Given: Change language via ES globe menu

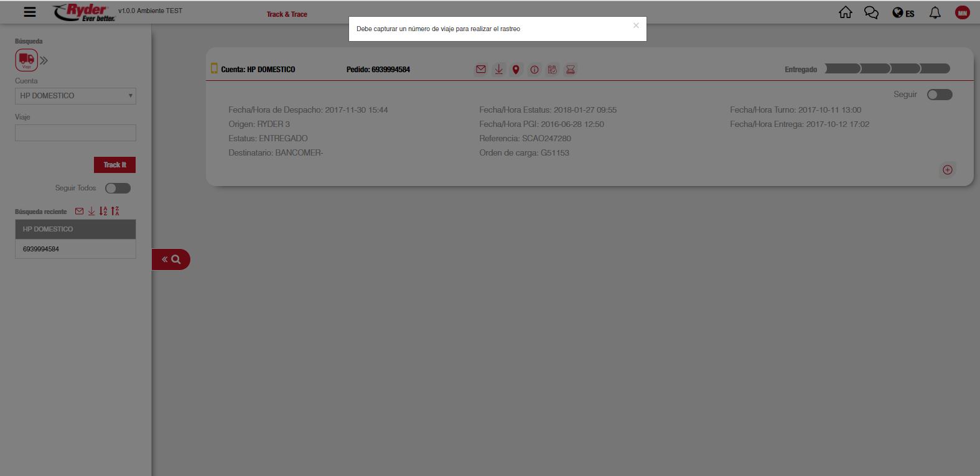Looking at the screenshot, I should [903, 13].
